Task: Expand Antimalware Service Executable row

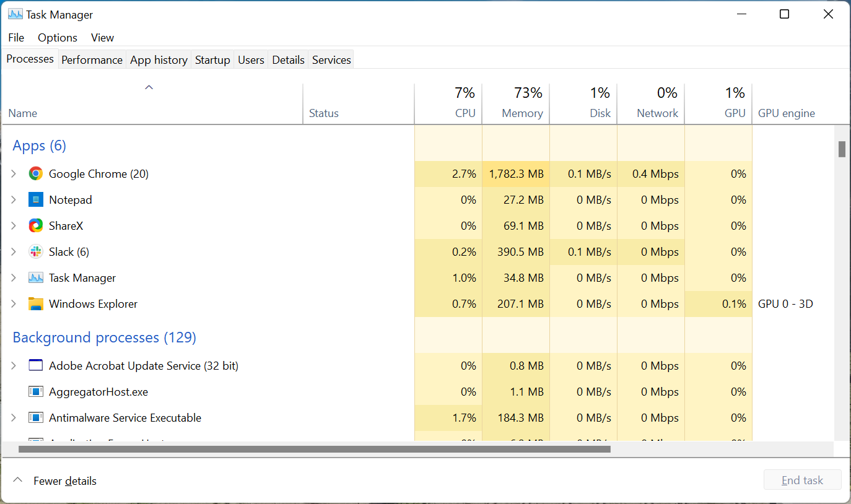Action: point(14,418)
